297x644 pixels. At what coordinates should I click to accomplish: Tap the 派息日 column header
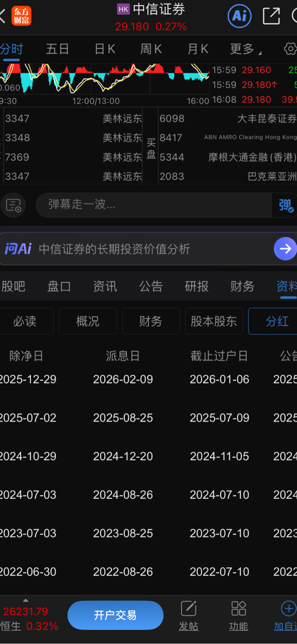click(123, 356)
